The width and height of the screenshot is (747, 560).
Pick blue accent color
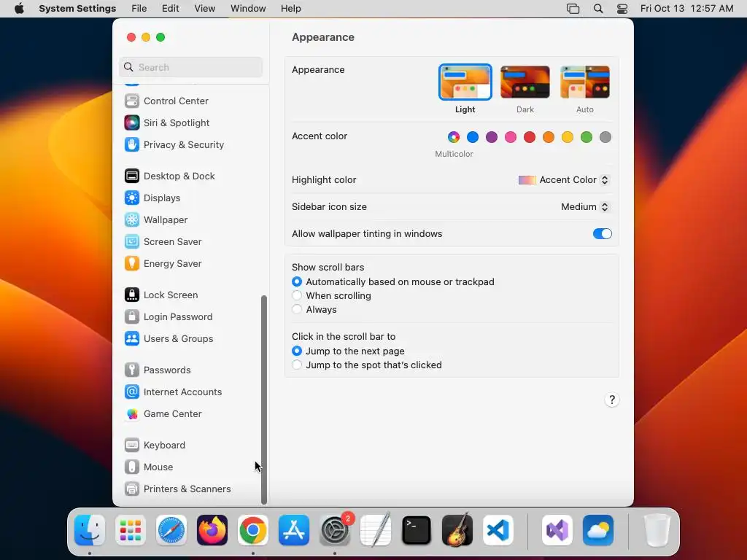pos(473,138)
